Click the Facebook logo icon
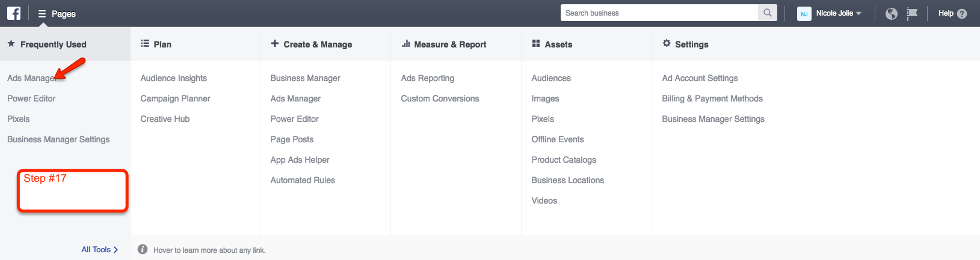The width and height of the screenshot is (980, 260). pos(14,13)
